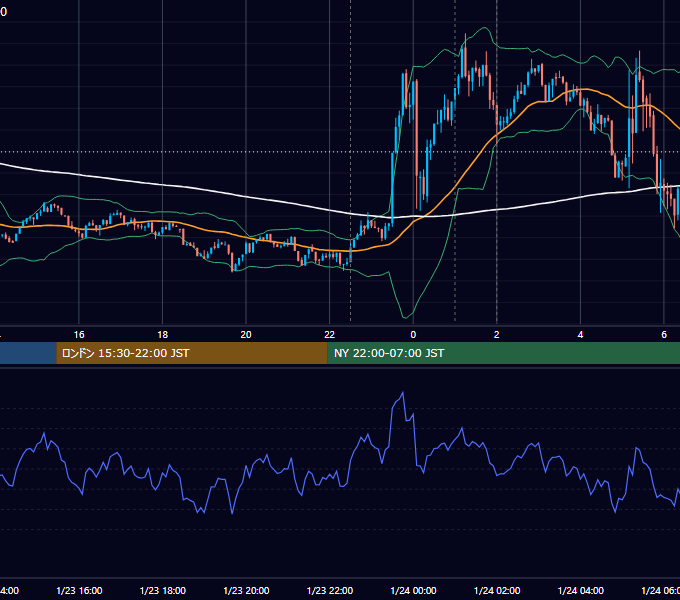
Task: Select the 1/23 18:00 date label
Action: [x=163, y=590]
